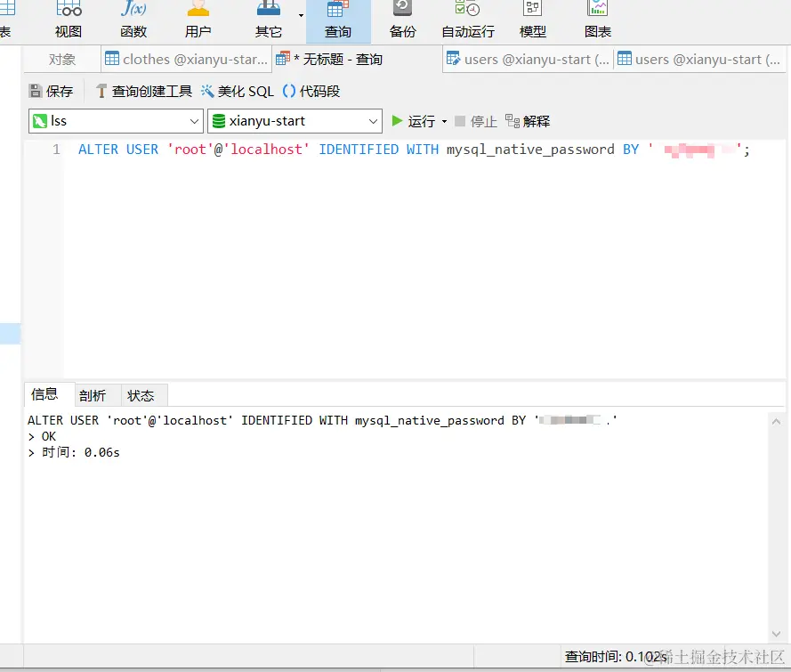Click the message pane scroll down arrow
The image size is (791, 672).
click(777, 634)
